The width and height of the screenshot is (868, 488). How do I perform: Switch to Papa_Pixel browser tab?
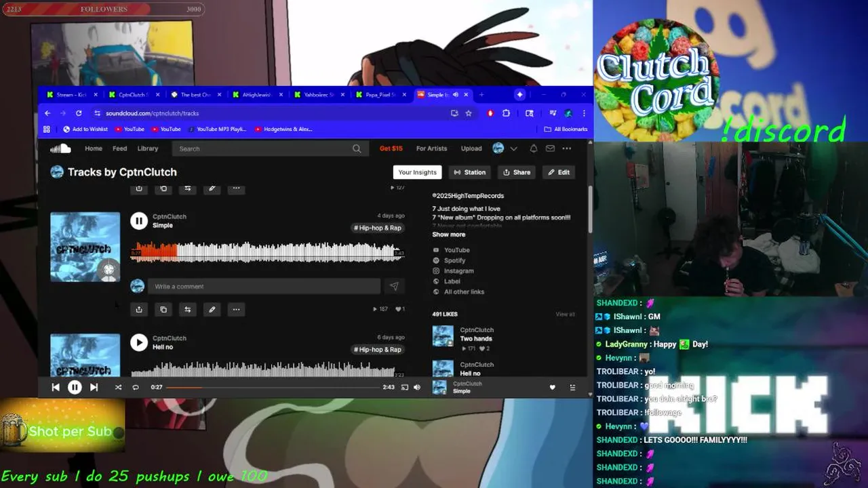tap(379, 95)
